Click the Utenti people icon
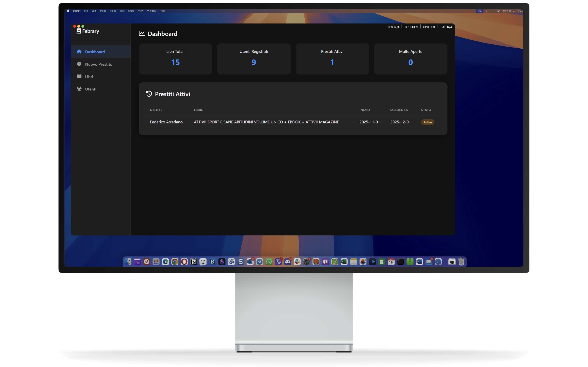This screenshot has height=367, width=588. point(79,89)
